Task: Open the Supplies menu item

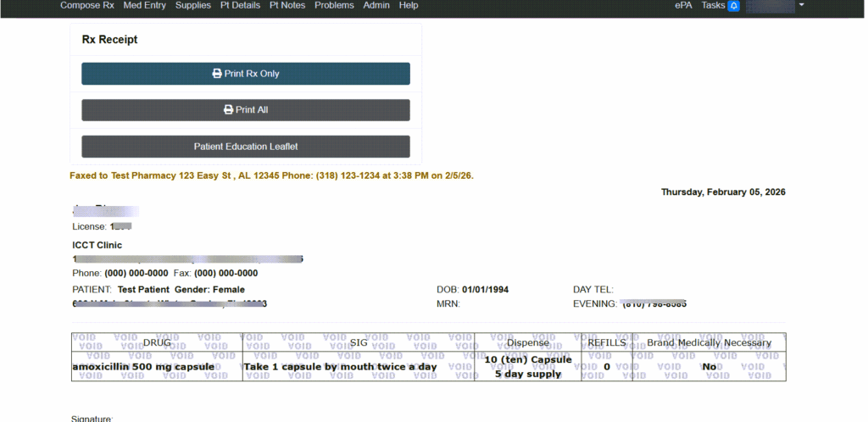Action: (x=193, y=5)
